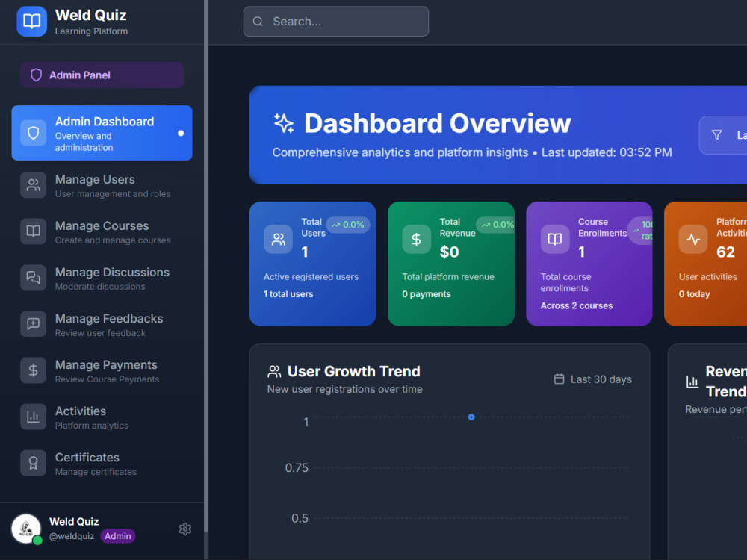
Task: Select Manage Payments in sidebar
Action: (x=102, y=370)
